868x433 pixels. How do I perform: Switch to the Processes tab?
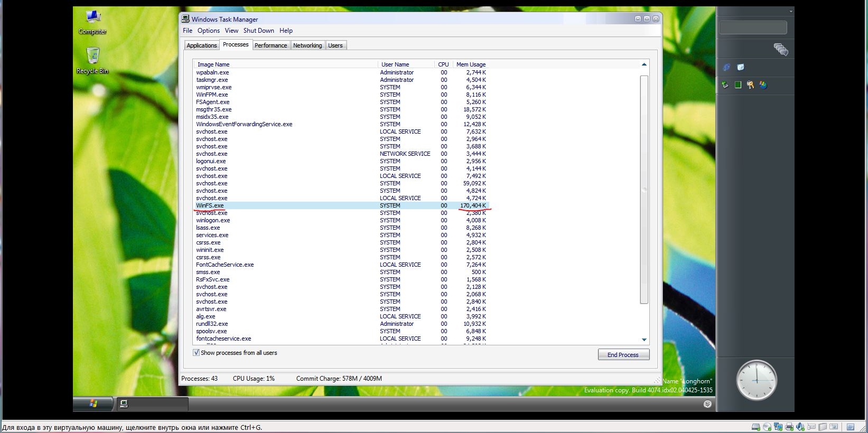pos(236,44)
